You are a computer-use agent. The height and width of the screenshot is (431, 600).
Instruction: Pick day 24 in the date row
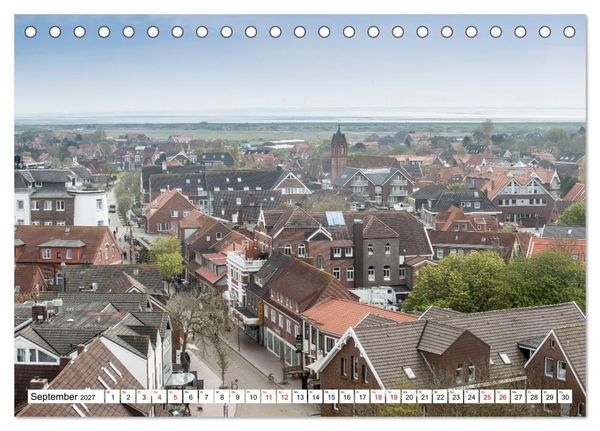click(x=471, y=397)
